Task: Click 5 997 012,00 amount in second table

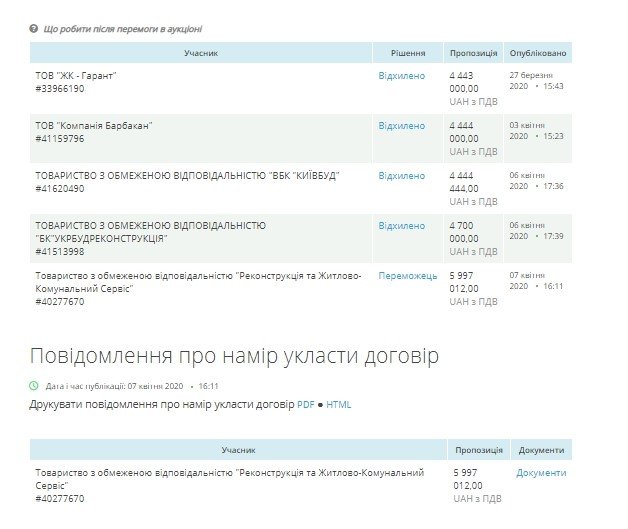Action: pos(468,479)
